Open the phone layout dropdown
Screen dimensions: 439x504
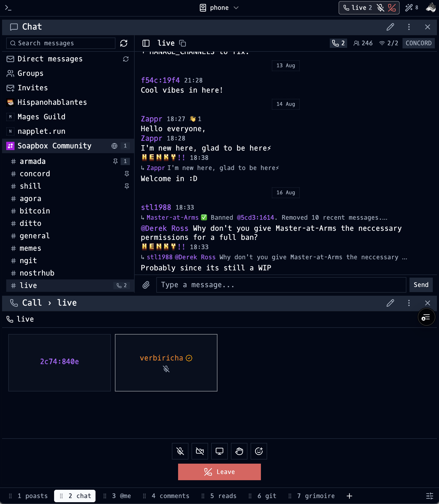(219, 8)
